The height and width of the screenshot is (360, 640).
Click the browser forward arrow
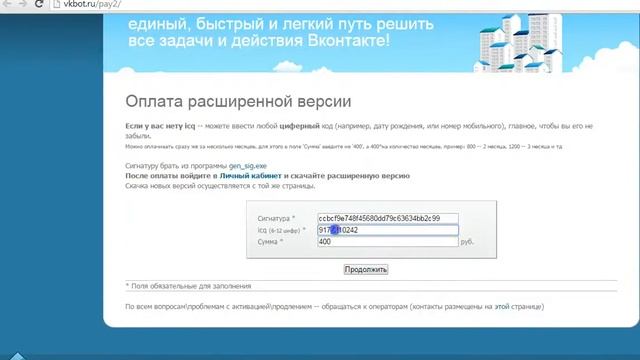point(22,4)
